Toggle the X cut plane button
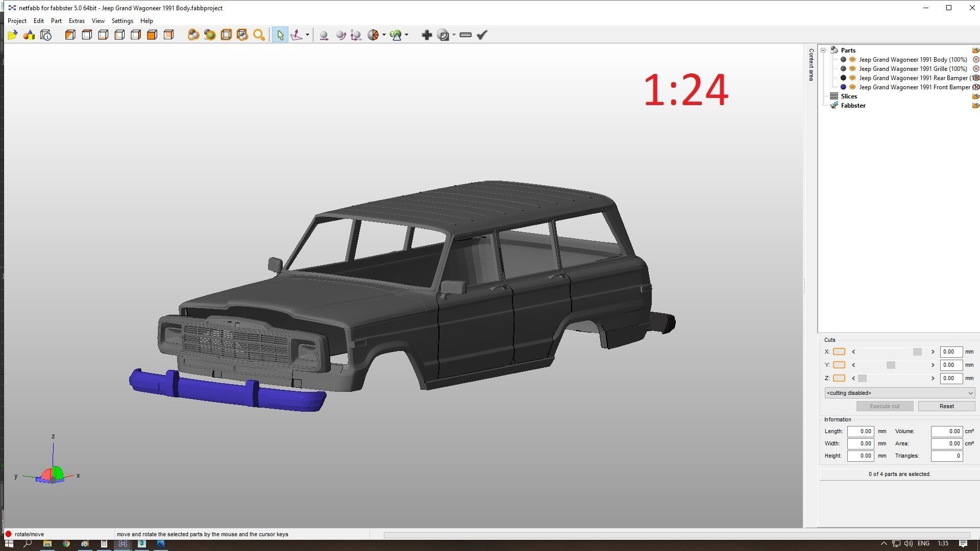Screen dimensions: 980x551 (x=839, y=352)
